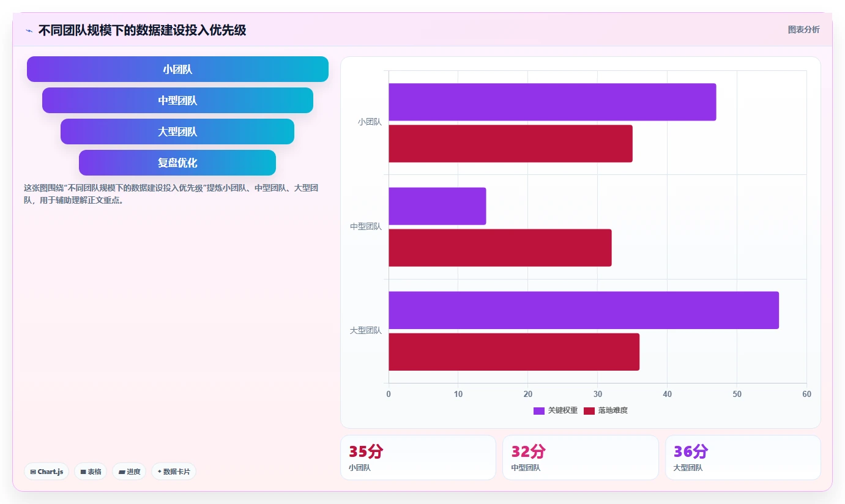This screenshot has height=504, width=845.
Task: Click the Chart.js tag chip
Action: pyautogui.click(x=47, y=472)
